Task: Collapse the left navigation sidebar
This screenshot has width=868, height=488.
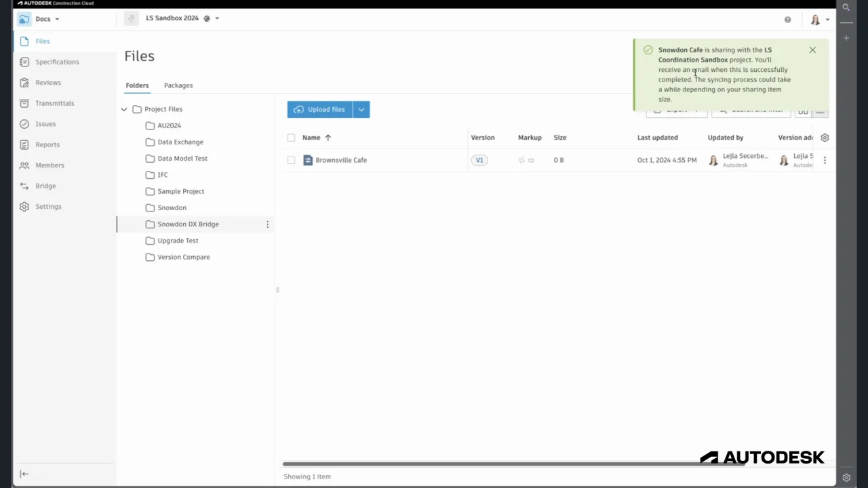Action: pos(24,474)
